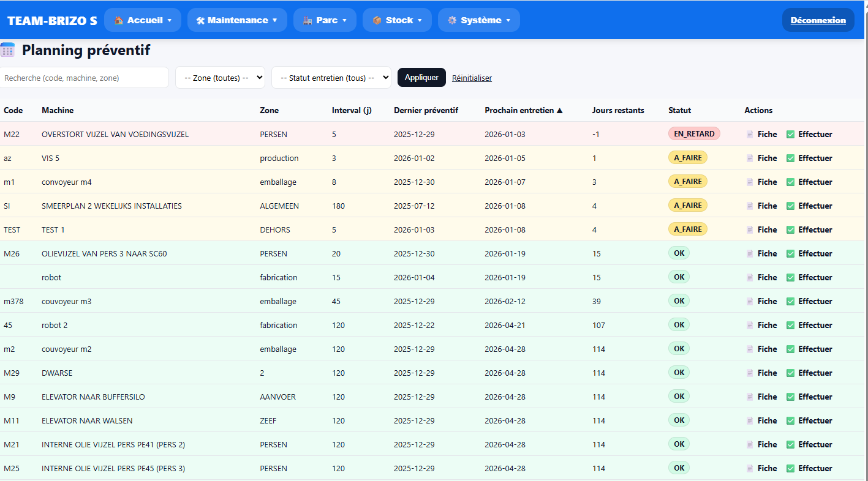The image size is (868, 481).
Task: Click the Réinitialiser link
Action: pos(472,78)
